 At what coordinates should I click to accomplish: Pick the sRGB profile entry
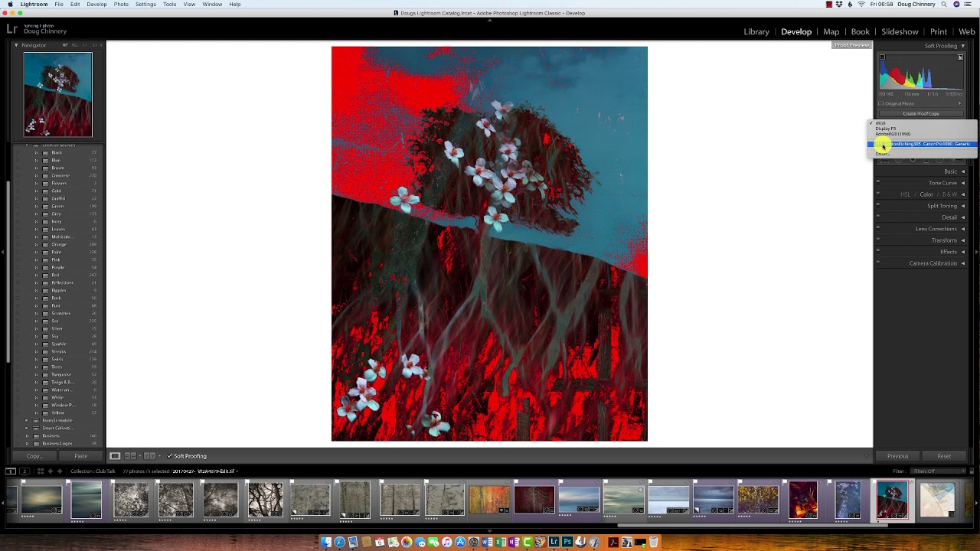click(x=922, y=123)
